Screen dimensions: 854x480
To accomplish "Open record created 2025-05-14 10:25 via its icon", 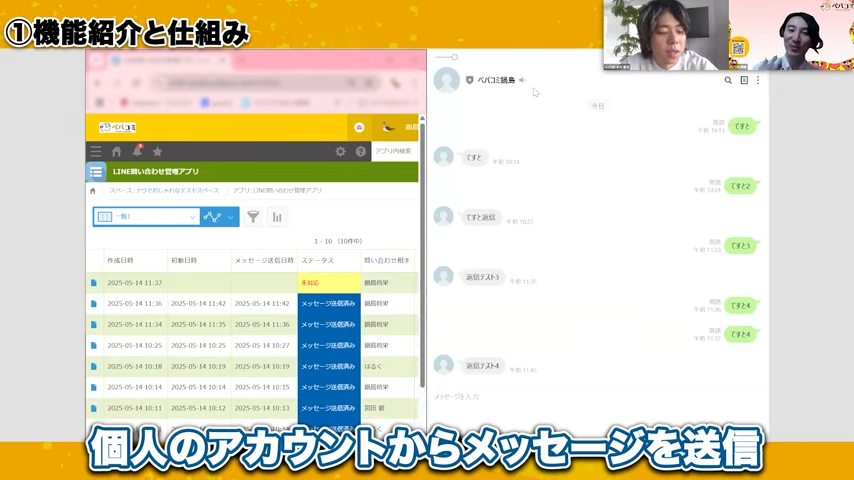I will pos(94,345).
